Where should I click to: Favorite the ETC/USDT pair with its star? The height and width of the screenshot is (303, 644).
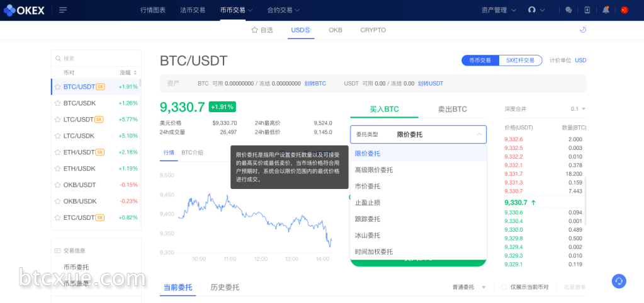pos(58,217)
